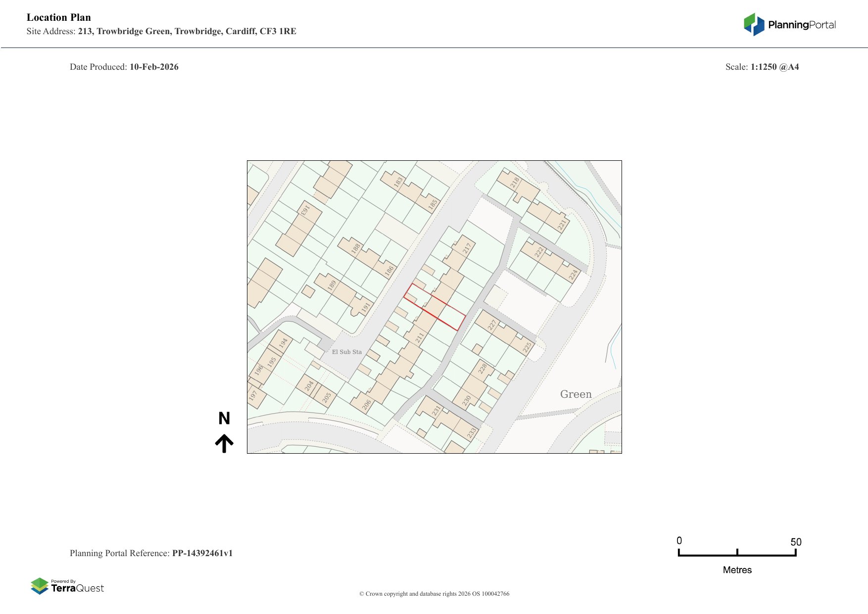Select reference PP-14392461v1

point(202,553)
